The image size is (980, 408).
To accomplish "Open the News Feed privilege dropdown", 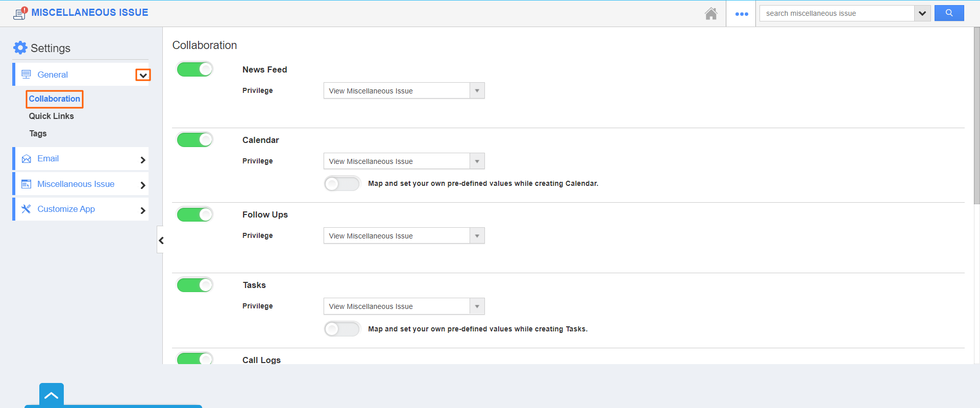I will (x=404, y=91).
